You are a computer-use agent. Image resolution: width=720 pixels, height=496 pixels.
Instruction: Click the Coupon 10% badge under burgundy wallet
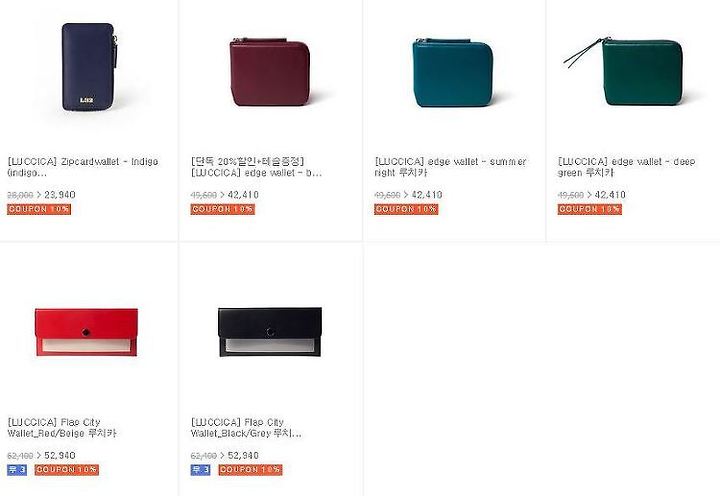click(223, 209)
